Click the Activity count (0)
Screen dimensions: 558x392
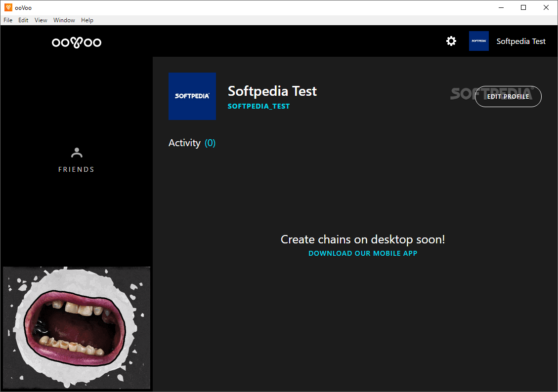pos(210,143)
